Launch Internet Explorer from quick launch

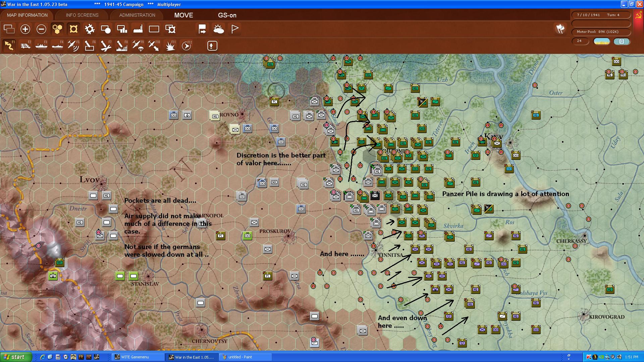click(x=43, y=357)
